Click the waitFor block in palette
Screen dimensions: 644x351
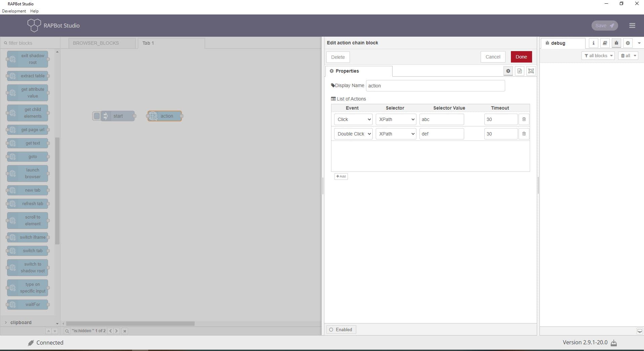click(28, 305)
